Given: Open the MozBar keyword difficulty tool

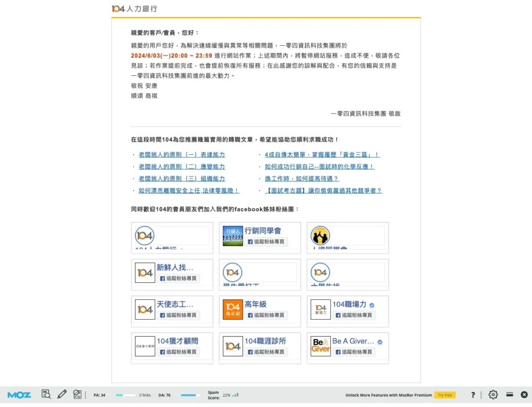Looking at the screenshot, I should tap(77, 395).
